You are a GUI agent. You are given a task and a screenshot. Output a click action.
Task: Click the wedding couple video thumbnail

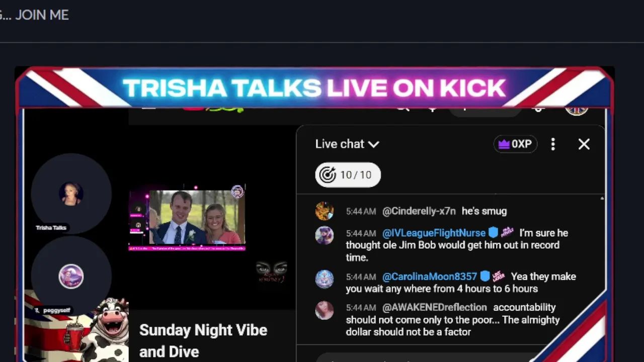pyautogui.click(x=187, y=217)
